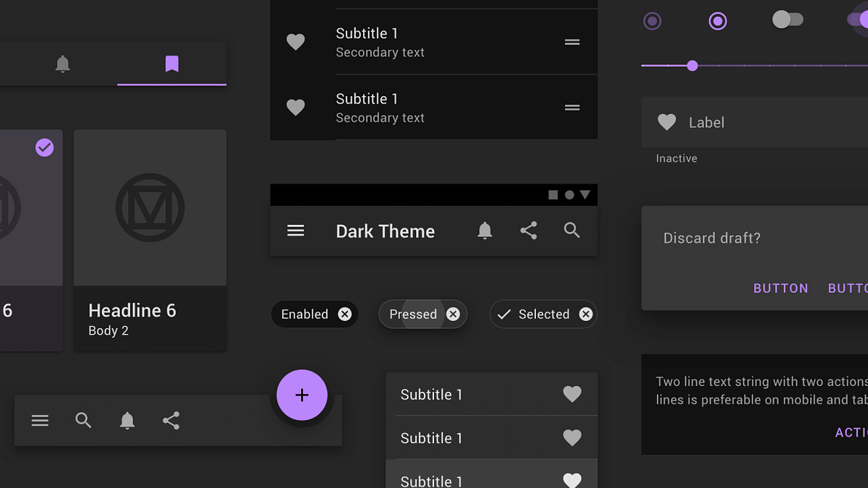
Task: Select the left unfilled radio button
Action: (652, 20)
